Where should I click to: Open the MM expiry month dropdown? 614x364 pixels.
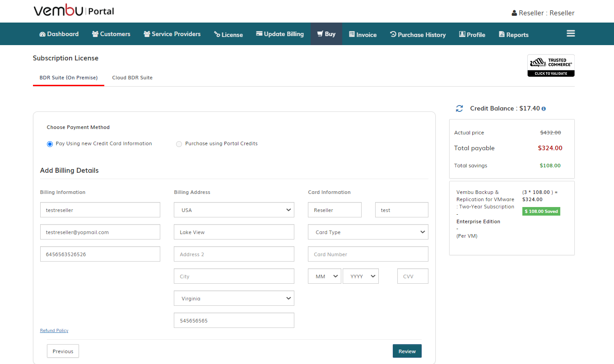[x=325, y=276]
